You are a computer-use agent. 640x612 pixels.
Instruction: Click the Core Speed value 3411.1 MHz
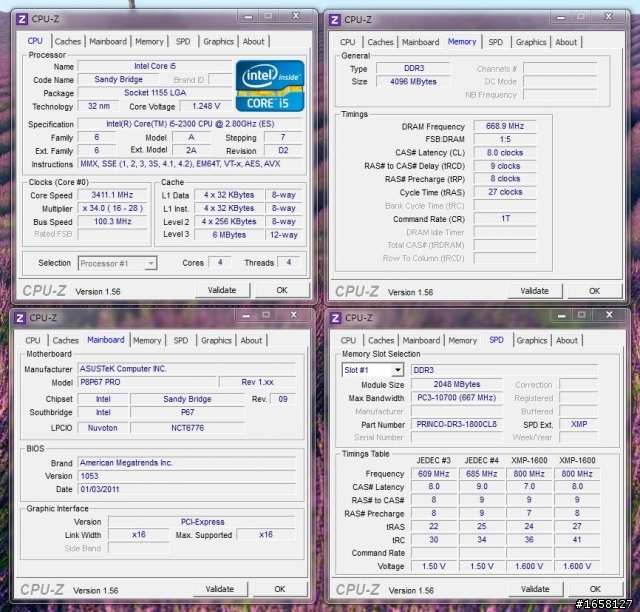(112, 195)
